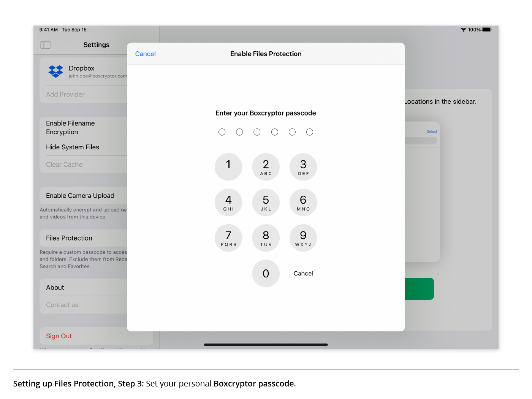
Task: Click the green button behind the dialog
Action: [419, 289]
